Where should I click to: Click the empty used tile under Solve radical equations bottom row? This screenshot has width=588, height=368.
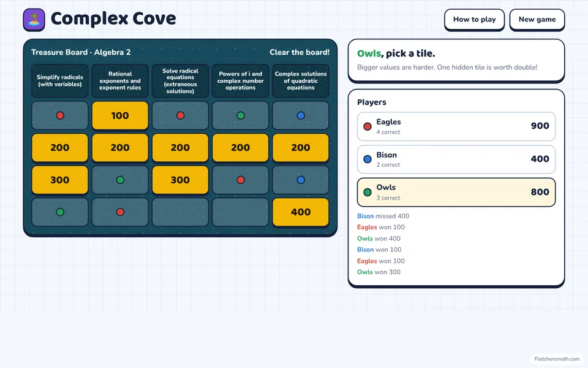(180, 212)
